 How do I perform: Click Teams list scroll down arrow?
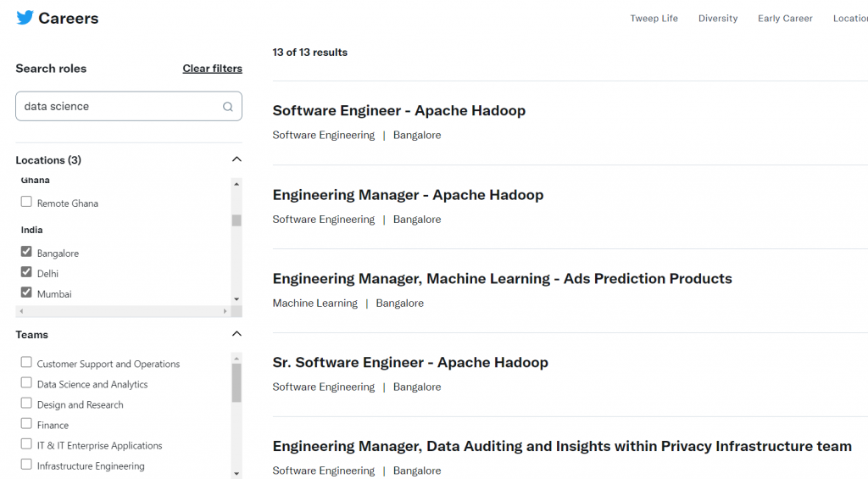tap(236, 473)
